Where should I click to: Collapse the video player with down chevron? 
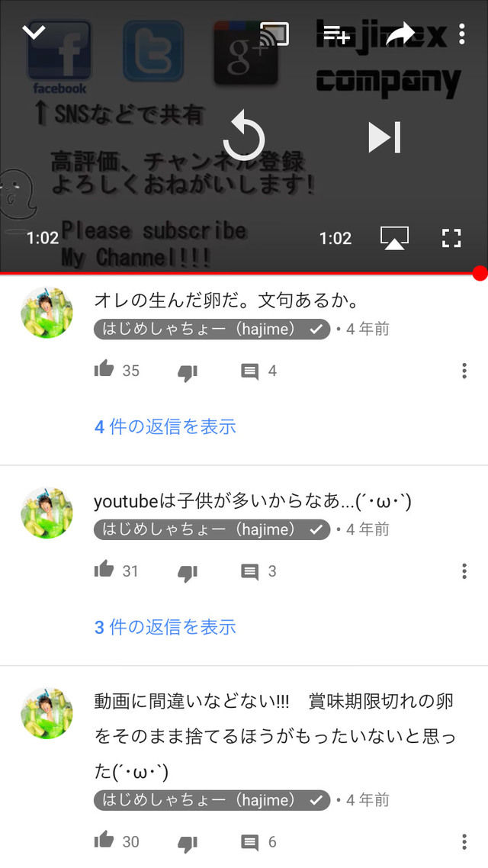coord(34,32)
